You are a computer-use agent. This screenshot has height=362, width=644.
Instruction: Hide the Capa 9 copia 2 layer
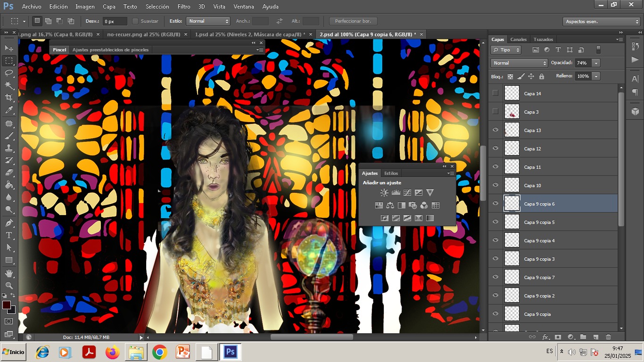495,296
